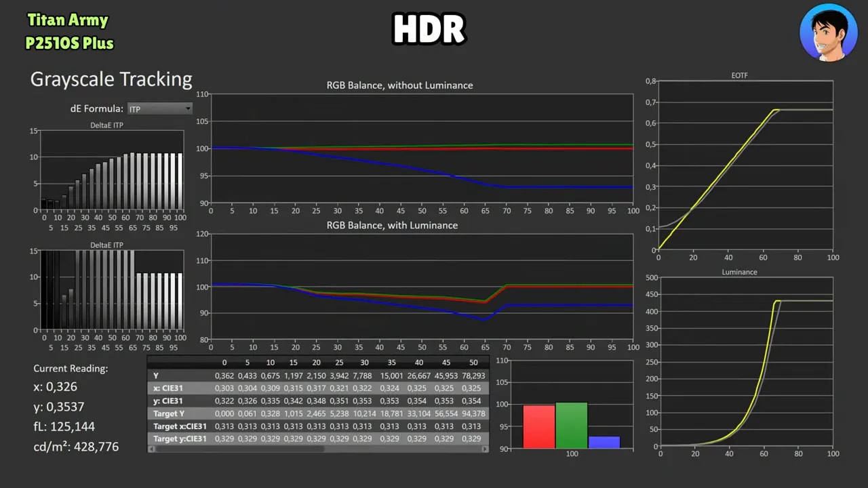Click the lower DeltaE ITP bar chart

112,290
